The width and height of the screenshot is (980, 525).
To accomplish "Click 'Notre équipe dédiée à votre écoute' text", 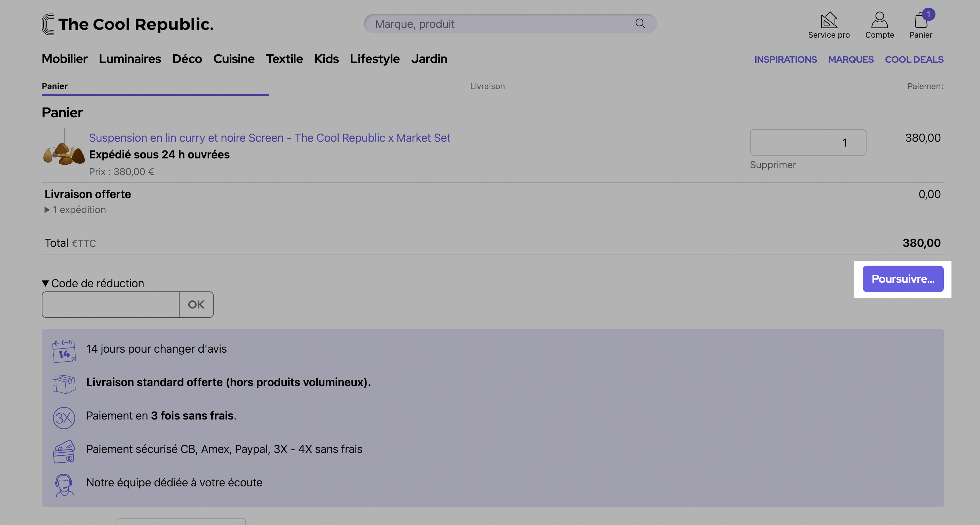I will tap(174, 483).
